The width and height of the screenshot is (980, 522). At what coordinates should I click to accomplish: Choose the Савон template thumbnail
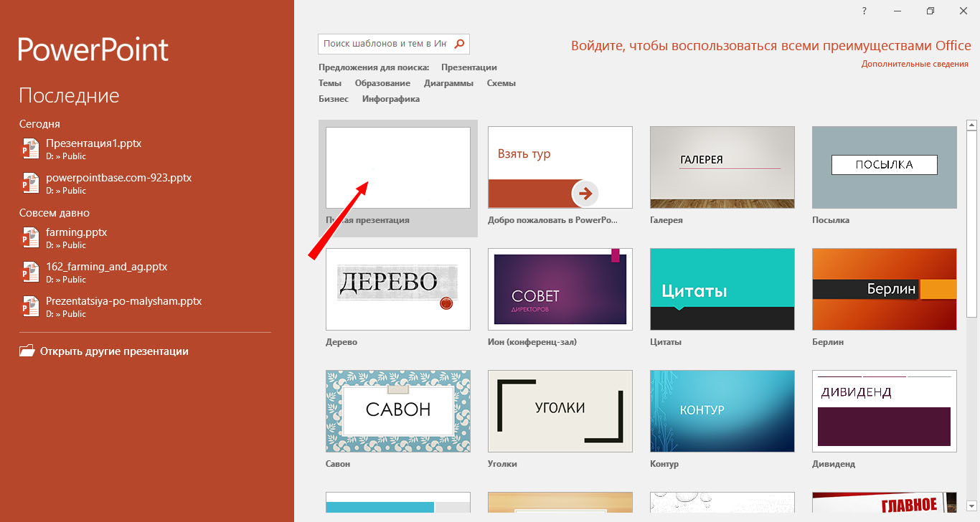(398, 412)
